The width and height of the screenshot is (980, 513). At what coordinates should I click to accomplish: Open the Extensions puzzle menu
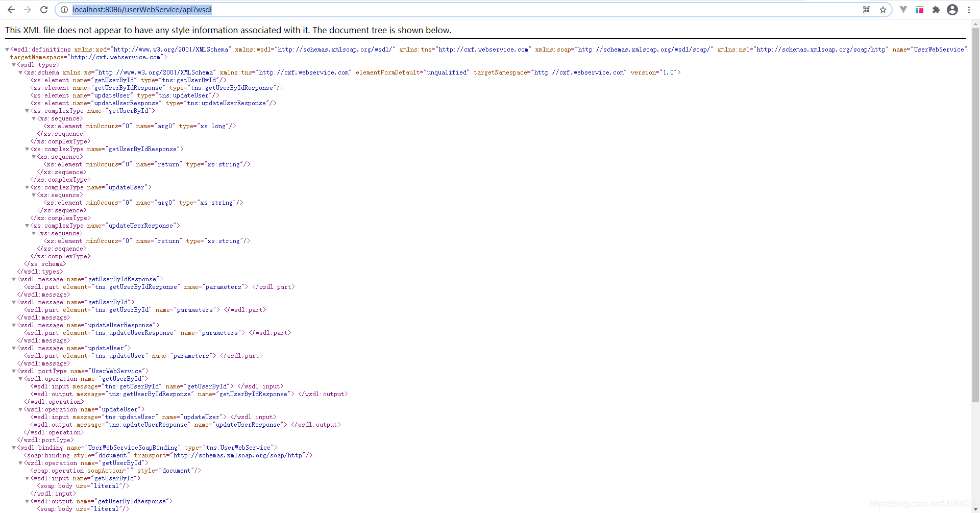(x=936, y=10)
